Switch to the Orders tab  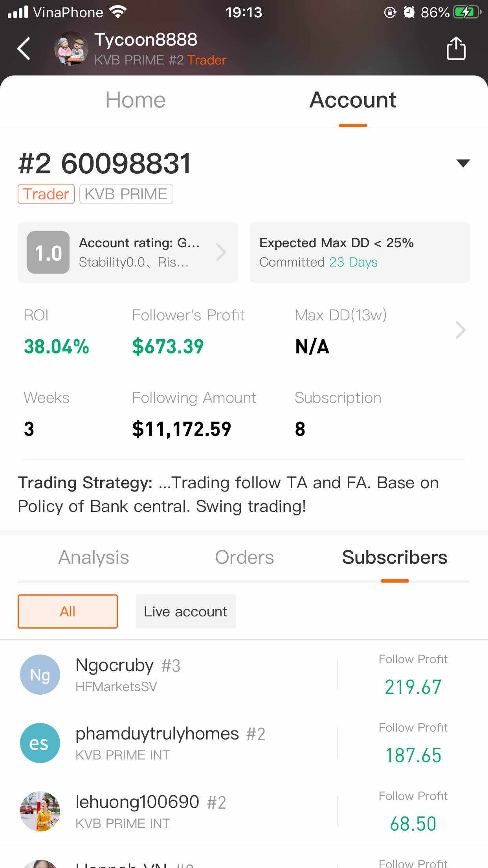(x=244, y=557)
